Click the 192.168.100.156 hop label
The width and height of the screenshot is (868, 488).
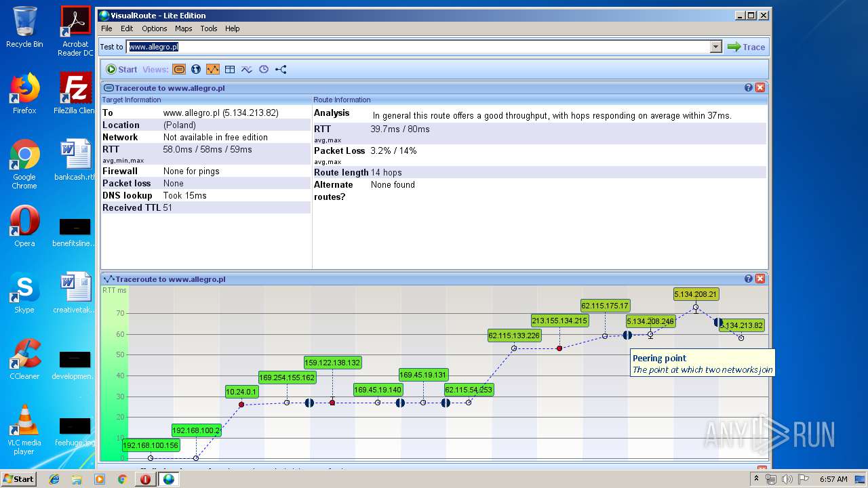point(151,445)
